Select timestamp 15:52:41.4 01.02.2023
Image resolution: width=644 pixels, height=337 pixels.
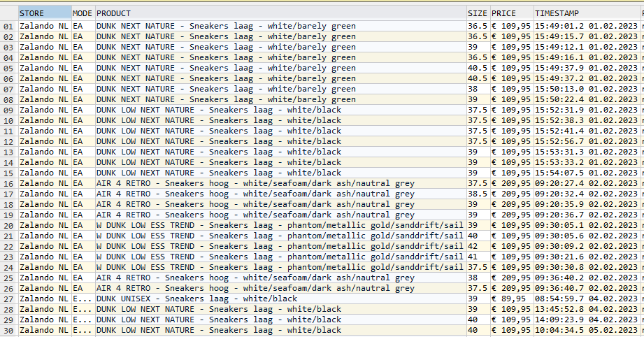tap(587, 131)
